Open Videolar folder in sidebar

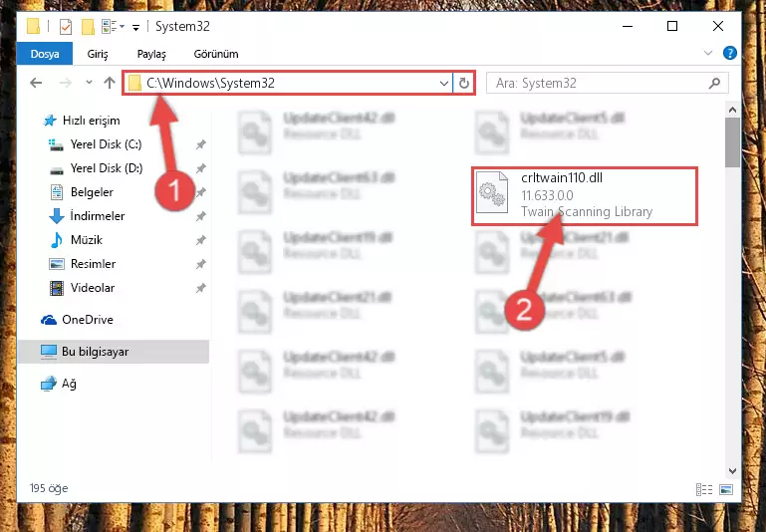(x=93, y=288)
